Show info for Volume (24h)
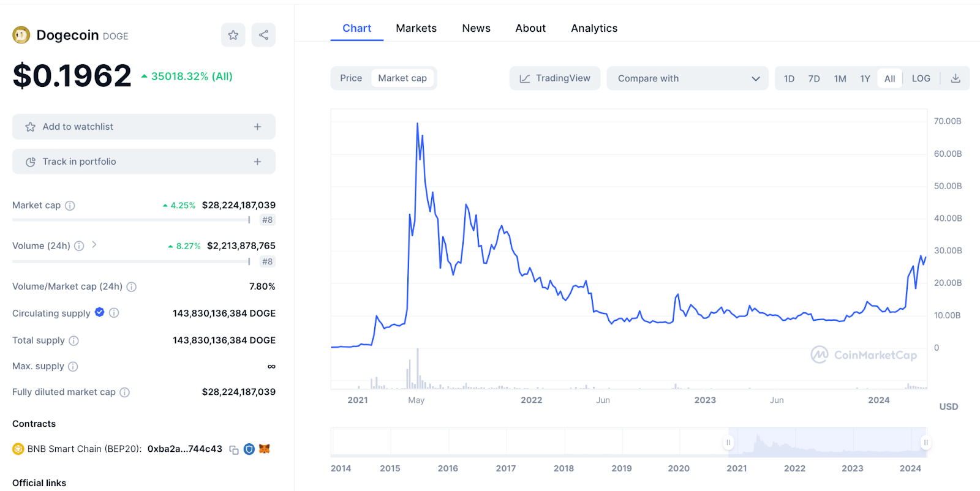 (x=79, y=246)
